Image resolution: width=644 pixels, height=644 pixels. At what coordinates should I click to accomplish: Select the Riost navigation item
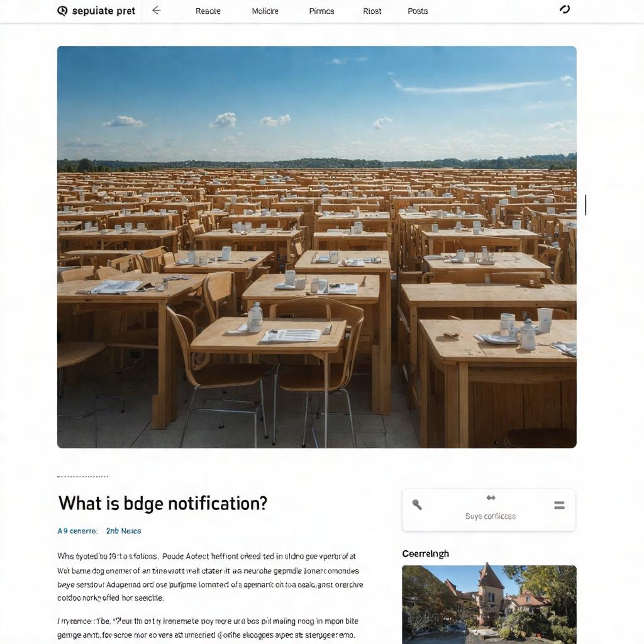372,11
